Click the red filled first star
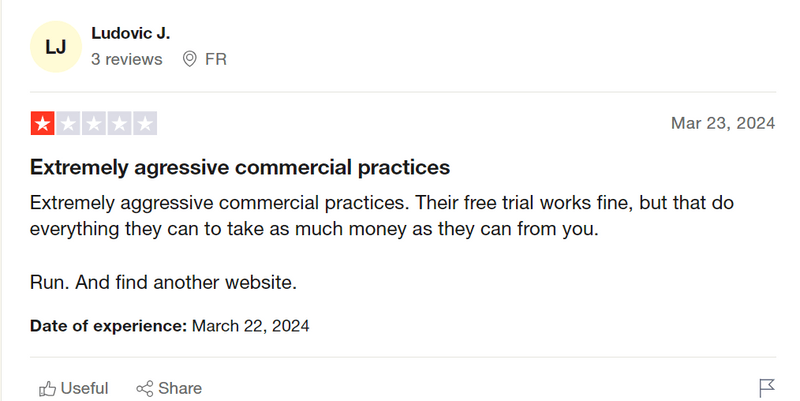Screen dimensions: 800x401 coord(44,125)
